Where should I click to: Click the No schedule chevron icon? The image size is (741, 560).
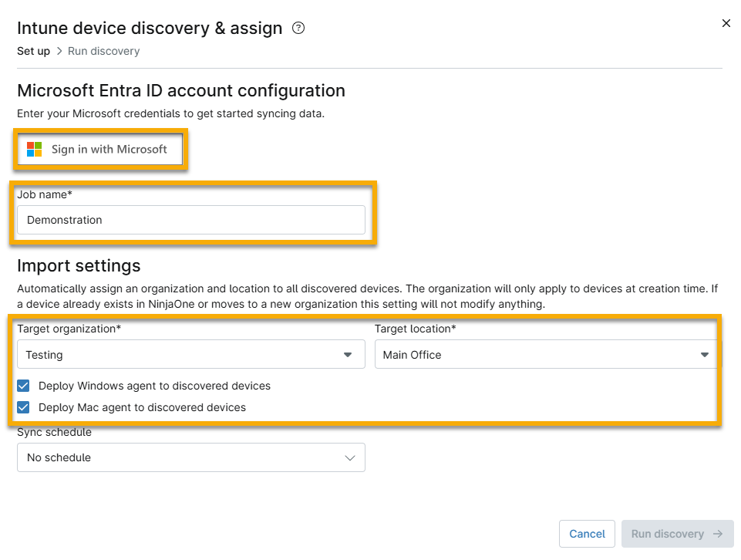[350, 458]
